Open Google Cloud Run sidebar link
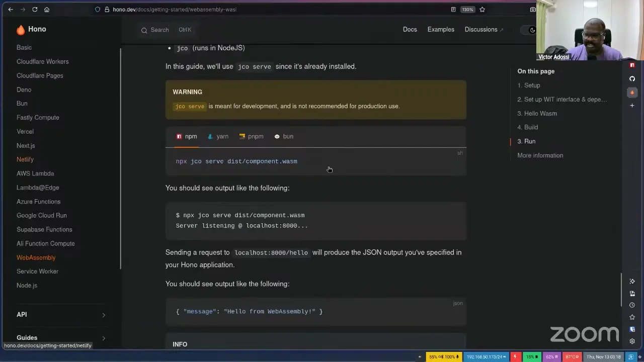Image resolution: width=644 pixels, height=362 pixels. 42,216
